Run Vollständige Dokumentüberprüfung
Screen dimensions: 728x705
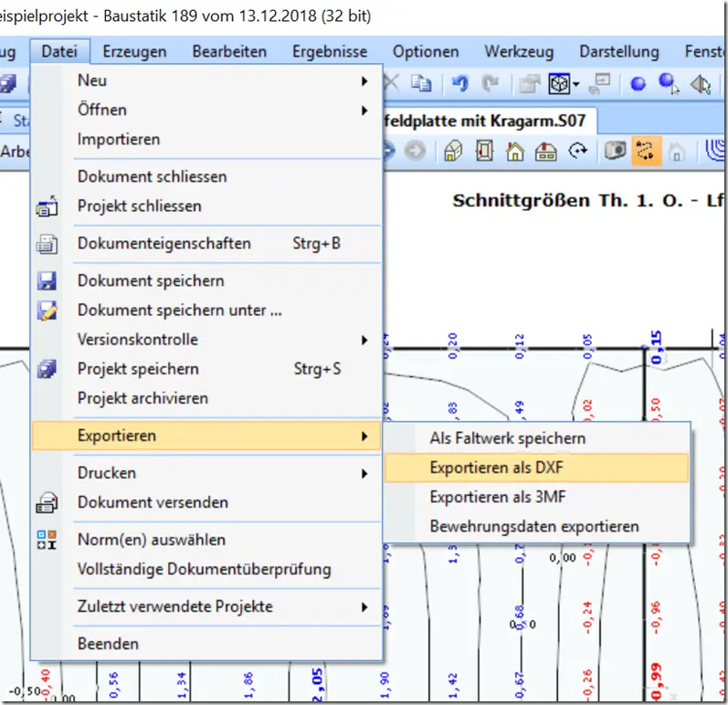tap(207, 569)
